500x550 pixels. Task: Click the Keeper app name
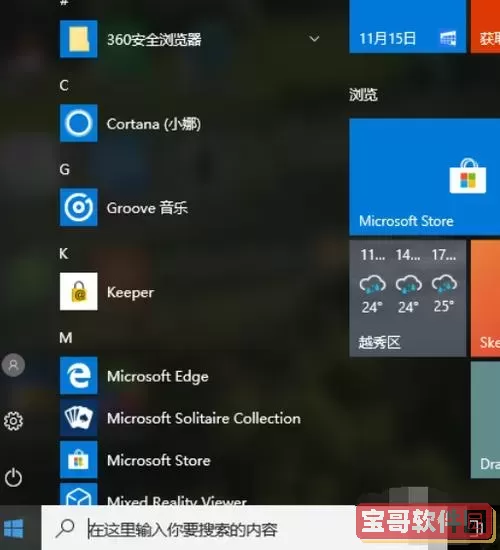[131, 293]
